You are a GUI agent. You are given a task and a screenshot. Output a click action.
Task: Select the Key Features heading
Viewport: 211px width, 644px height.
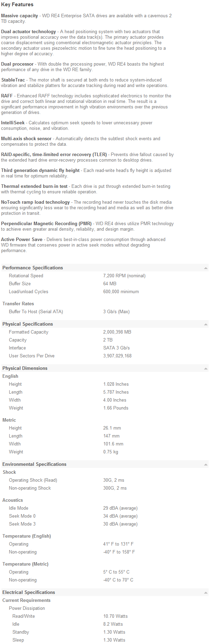17,4
